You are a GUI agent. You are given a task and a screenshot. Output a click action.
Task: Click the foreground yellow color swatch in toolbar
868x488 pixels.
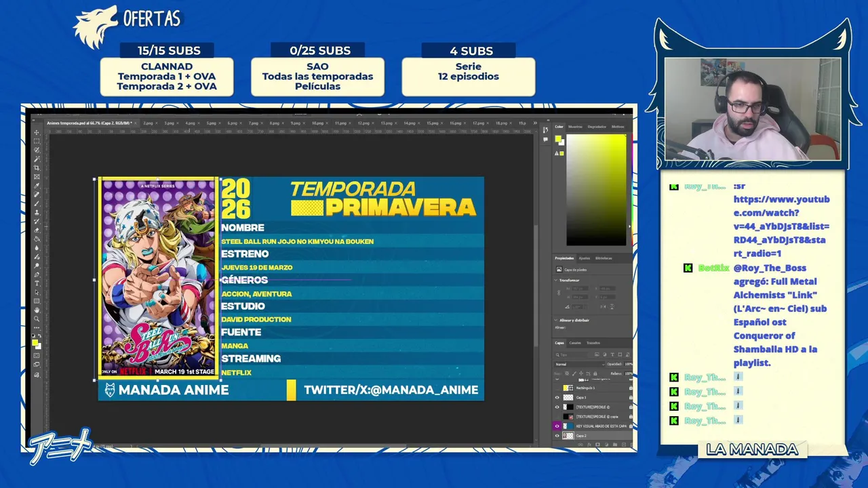tap(35, 343)
